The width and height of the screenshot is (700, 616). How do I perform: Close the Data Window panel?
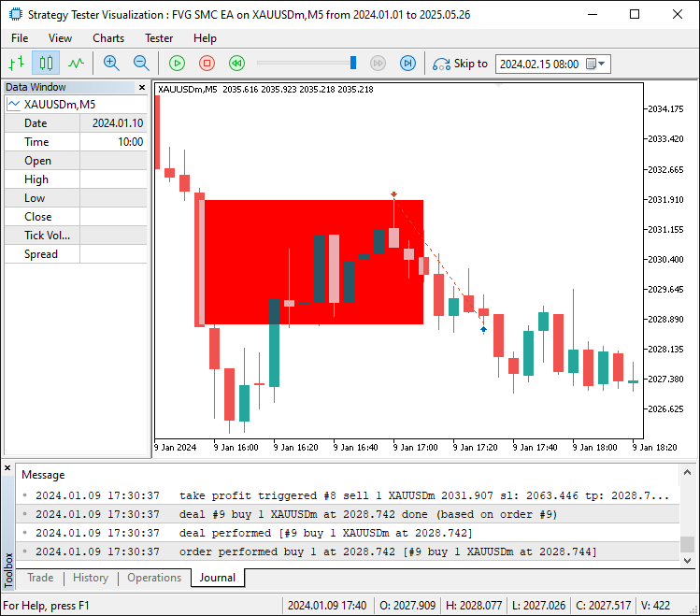(142, 87)
